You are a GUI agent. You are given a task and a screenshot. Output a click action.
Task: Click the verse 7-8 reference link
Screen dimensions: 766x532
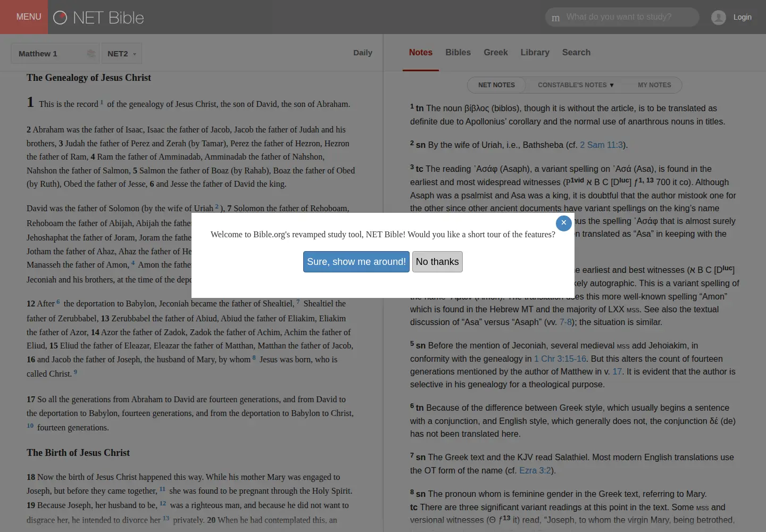pos(565,322)
